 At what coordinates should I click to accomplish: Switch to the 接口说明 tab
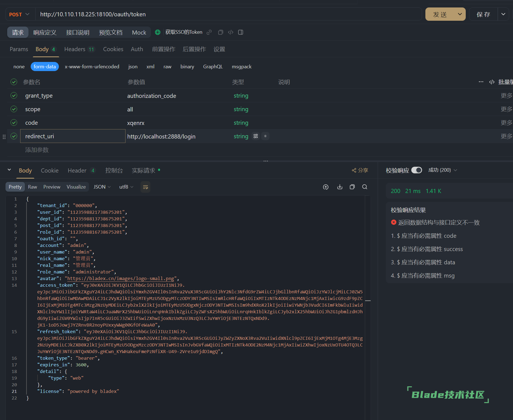coord(78,33)
